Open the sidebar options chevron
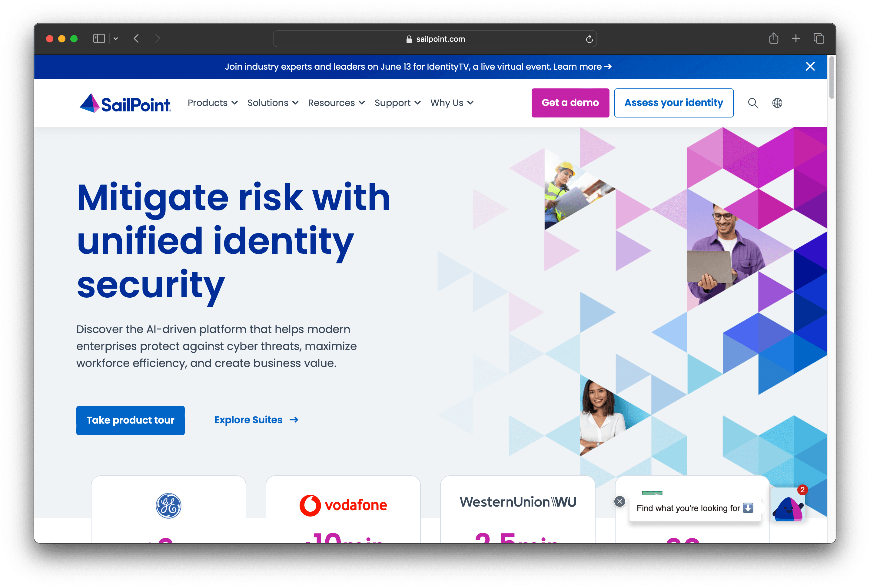870x588 pixels. (116, 38)
